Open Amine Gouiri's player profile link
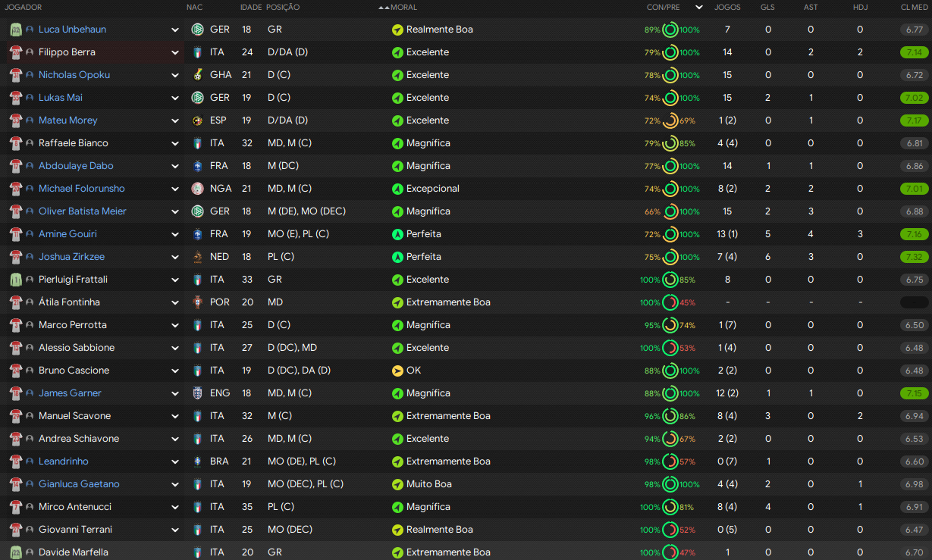The height and width of the screenshot is (560, 932). click(x=67, y=234)
